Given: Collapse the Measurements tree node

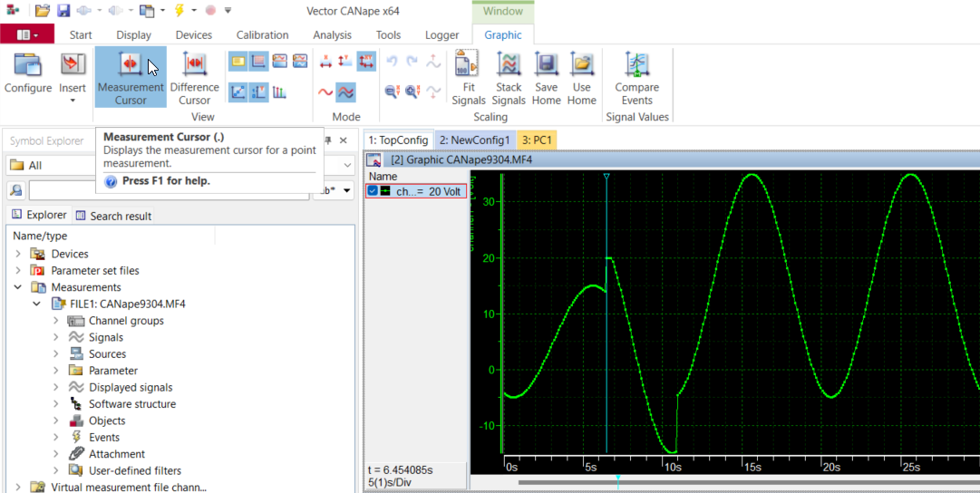Looking at the screenshot, I should click(x=17, y=287).
